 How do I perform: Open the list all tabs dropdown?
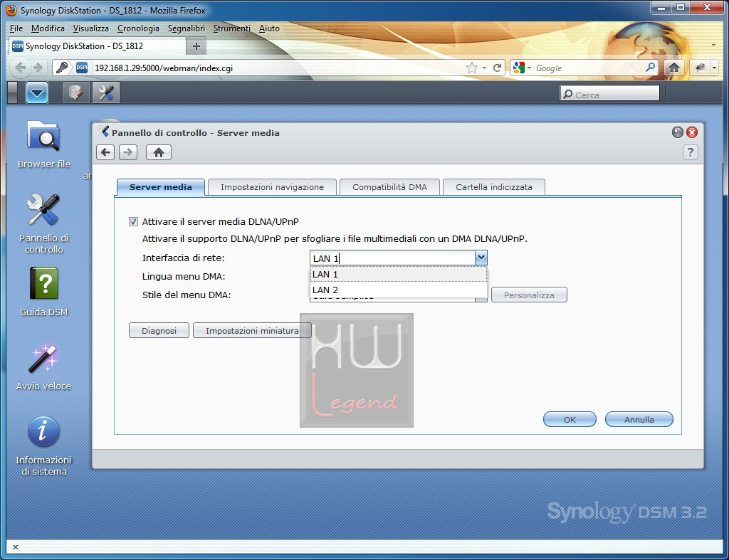coord(713,45)
